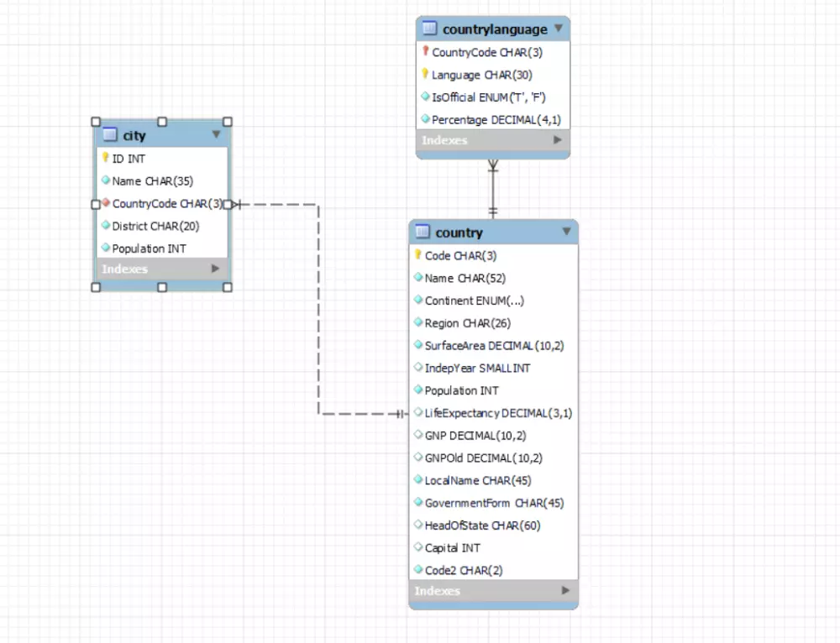Open the dropdown arrow on the city table header
This screenshot has height=643, width=840.
pos(217,134)
